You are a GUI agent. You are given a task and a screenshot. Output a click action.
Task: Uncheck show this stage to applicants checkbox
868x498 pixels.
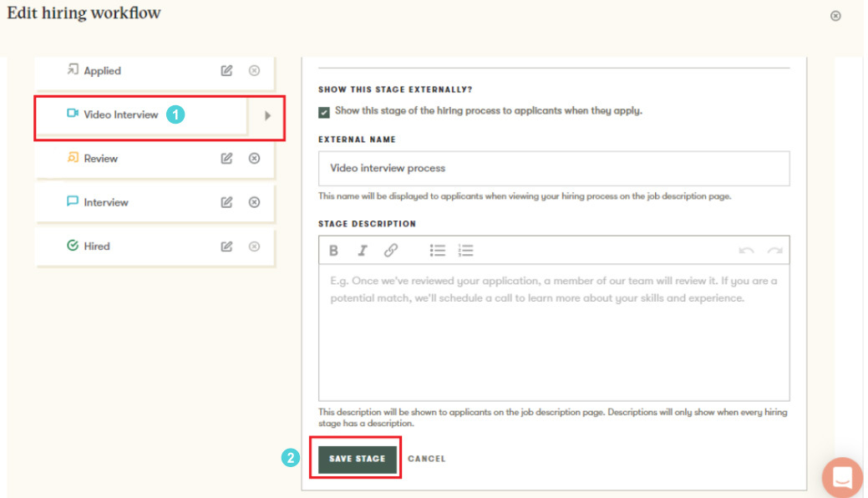(324, 112)
